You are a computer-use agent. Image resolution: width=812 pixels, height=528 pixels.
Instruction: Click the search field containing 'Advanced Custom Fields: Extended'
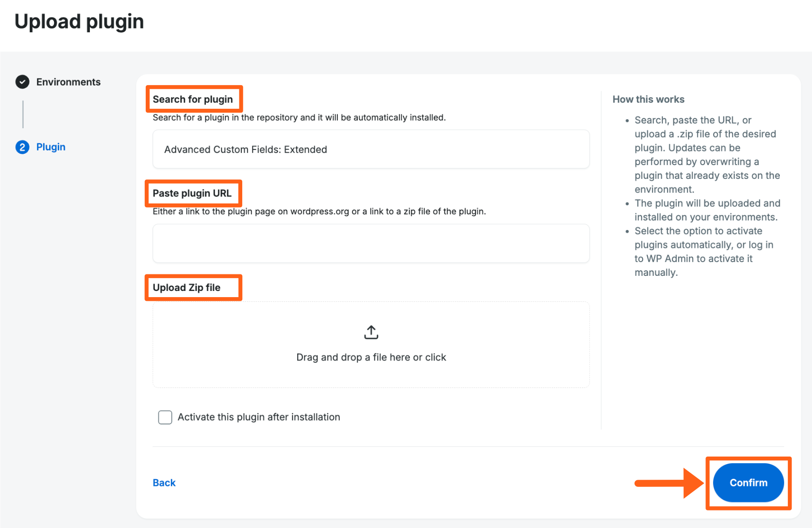point(371,149)
